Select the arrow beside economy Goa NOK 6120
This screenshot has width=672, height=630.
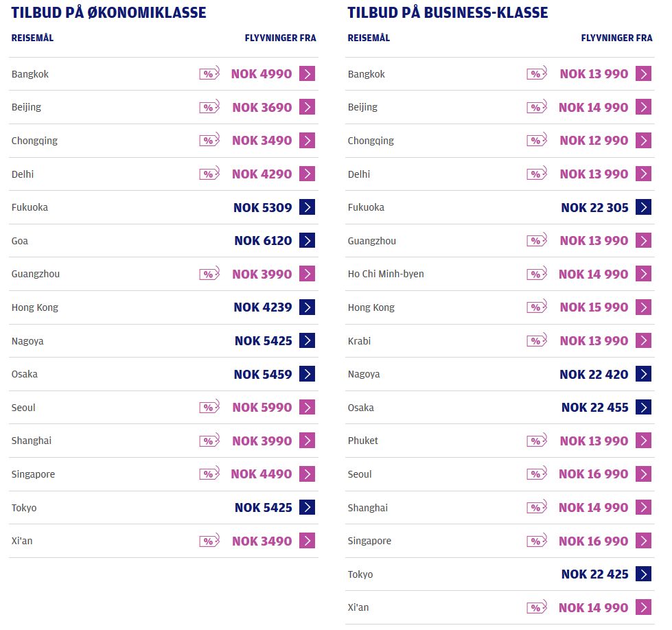tap(307, 240)
